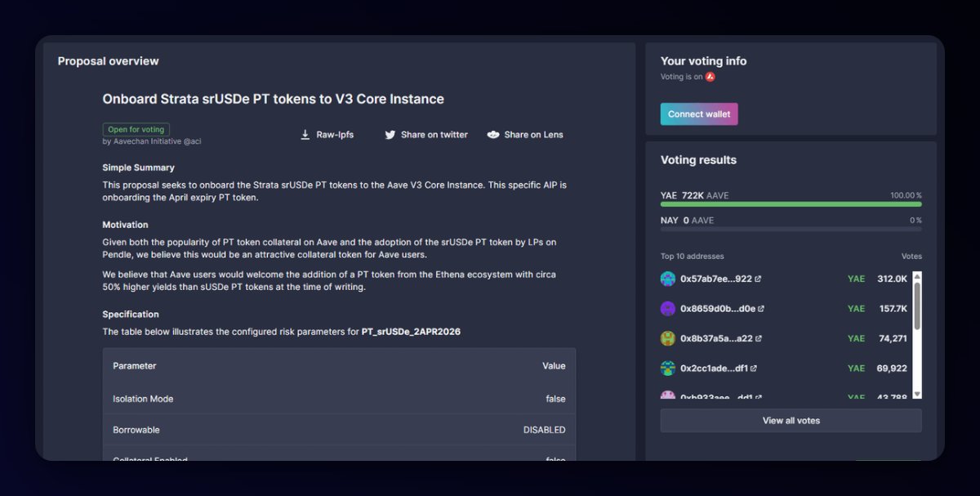Click the YAE 722K AAVE total
980x496 pixels.
point(694,195)
